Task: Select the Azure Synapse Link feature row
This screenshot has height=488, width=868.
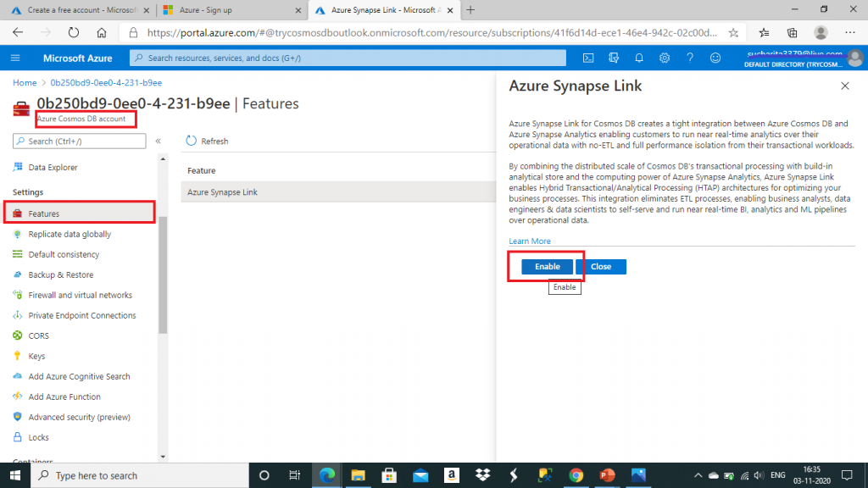Action: pos(338,192)
